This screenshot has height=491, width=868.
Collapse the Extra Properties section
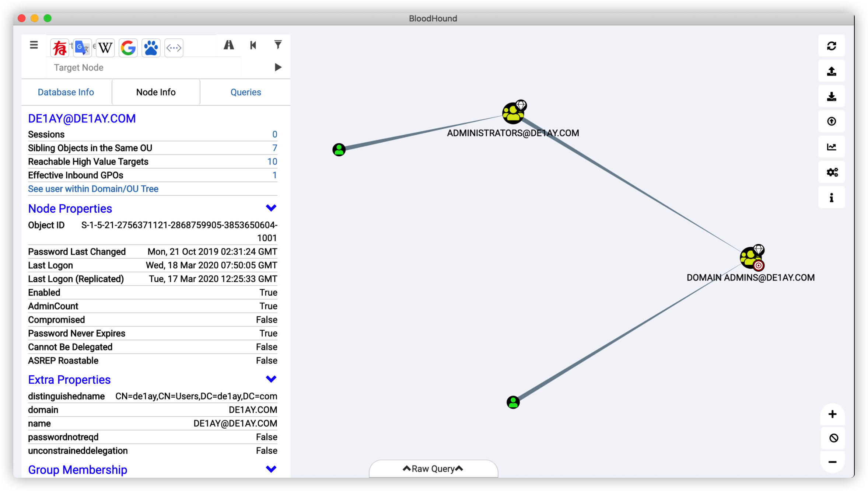tap(271, 379)
